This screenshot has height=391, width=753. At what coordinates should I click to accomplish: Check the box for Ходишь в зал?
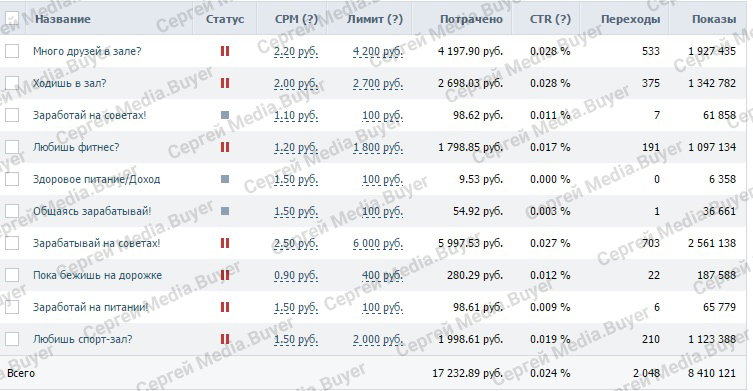(x=12, y=83)
